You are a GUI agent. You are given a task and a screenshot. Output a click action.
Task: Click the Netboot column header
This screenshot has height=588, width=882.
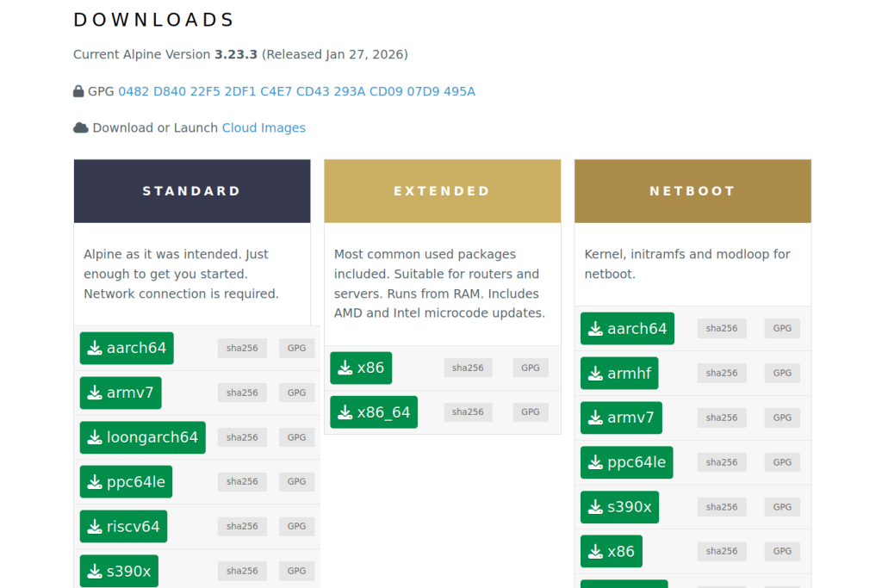(x=693, y=191)
